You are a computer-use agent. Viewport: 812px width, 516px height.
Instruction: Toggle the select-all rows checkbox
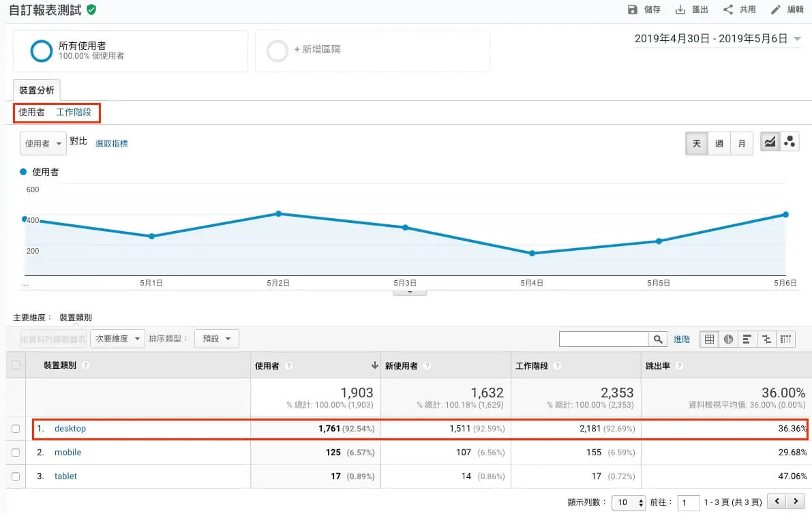[x=16, y=365]
